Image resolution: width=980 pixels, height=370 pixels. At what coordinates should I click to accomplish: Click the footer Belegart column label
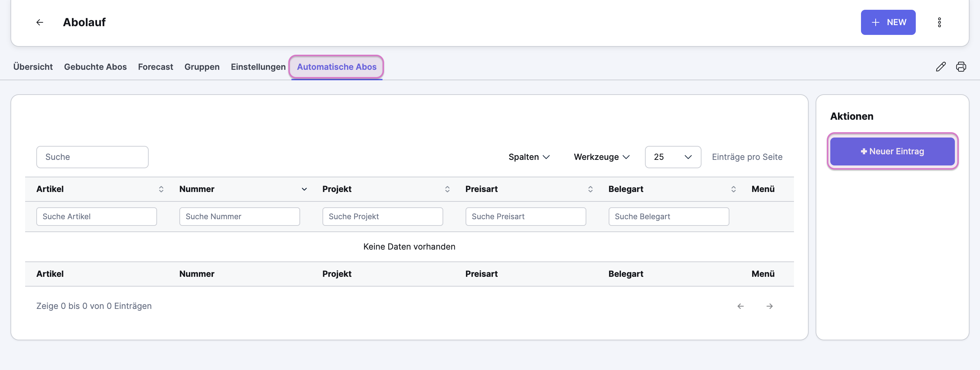click(625, 274)
